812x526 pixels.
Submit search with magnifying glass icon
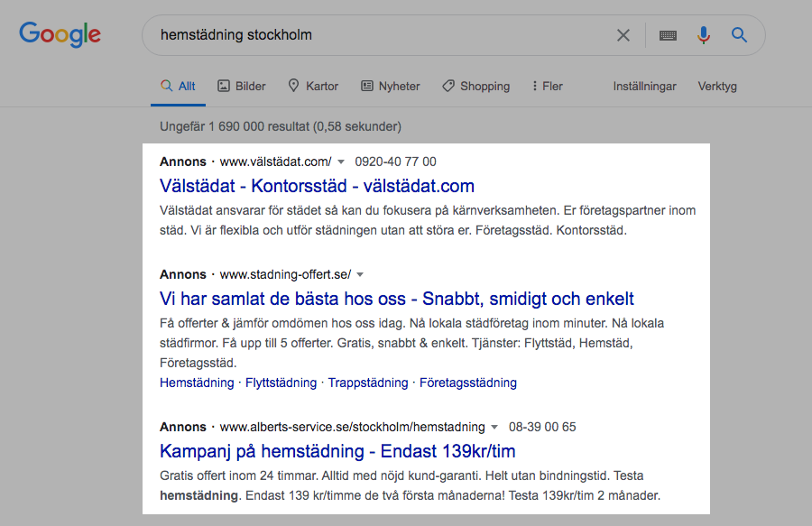click(x=739, y=35)
